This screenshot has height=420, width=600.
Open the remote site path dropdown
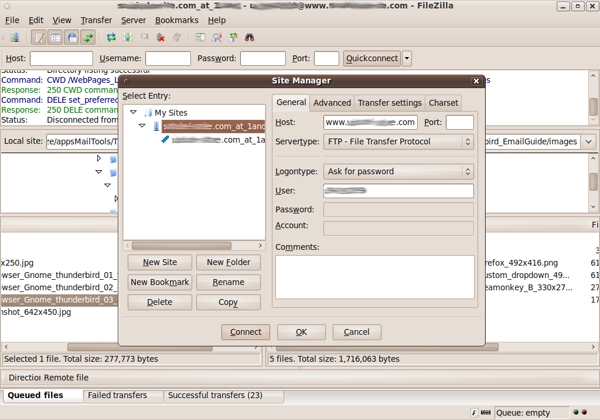coord(589,142)
